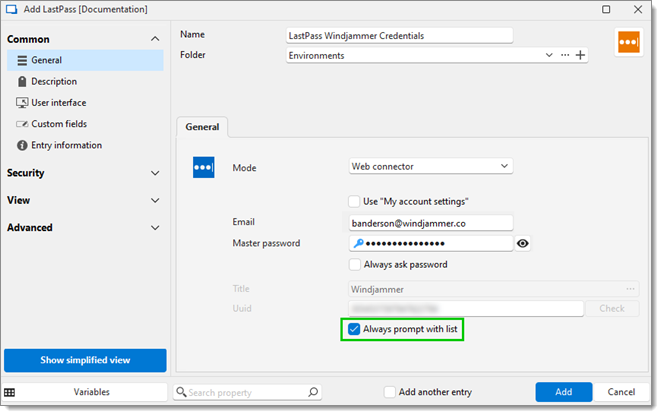This screenshot has width=662, height=416.
Task: Maximize the Add LastPass window
Action: [606, 9]
